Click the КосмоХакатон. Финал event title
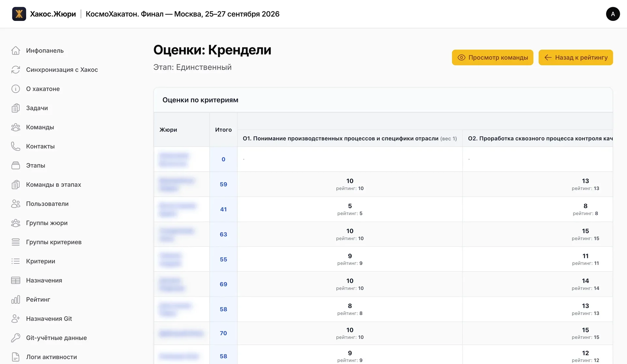Viewport: 627px width, 364px height. point(183,14)
